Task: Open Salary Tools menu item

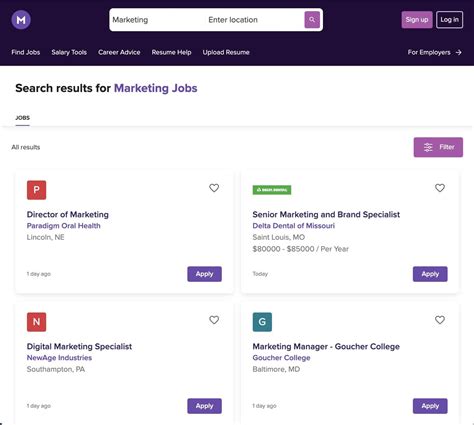Action: 69,52
